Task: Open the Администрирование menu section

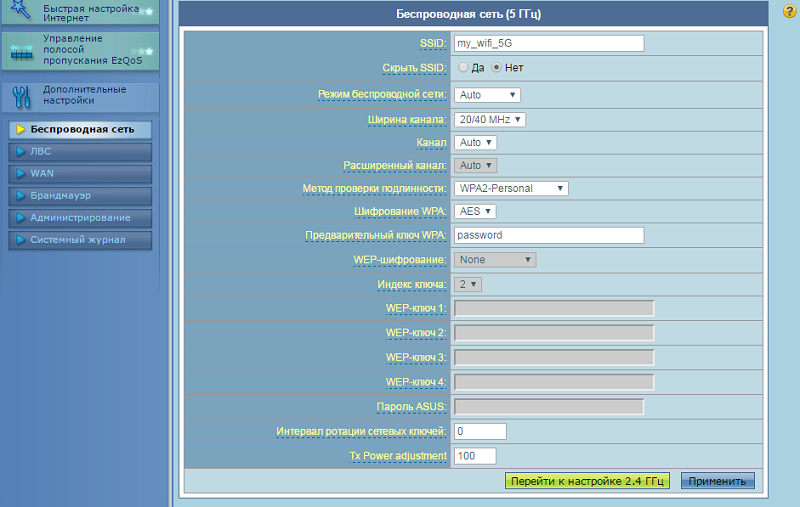Action: tap(80, 218)
